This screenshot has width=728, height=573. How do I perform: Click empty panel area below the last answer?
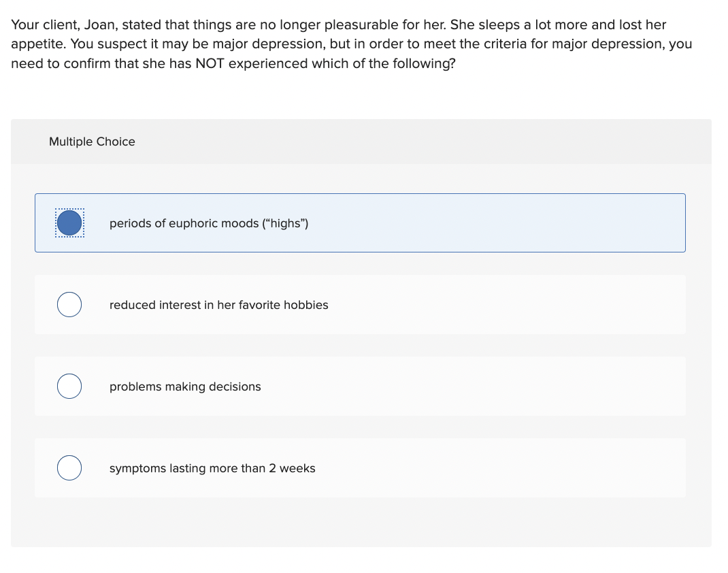(x=361, y=523)
